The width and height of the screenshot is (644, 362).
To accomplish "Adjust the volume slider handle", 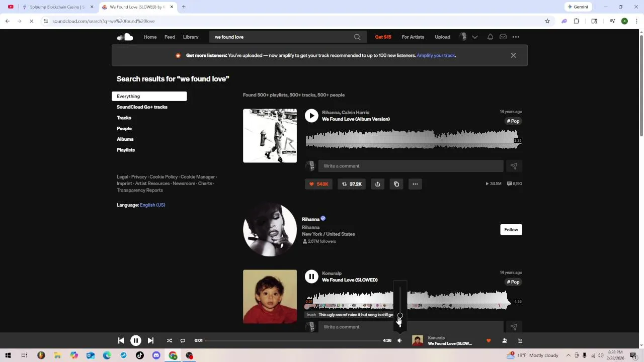I will [x=400, y=316].
